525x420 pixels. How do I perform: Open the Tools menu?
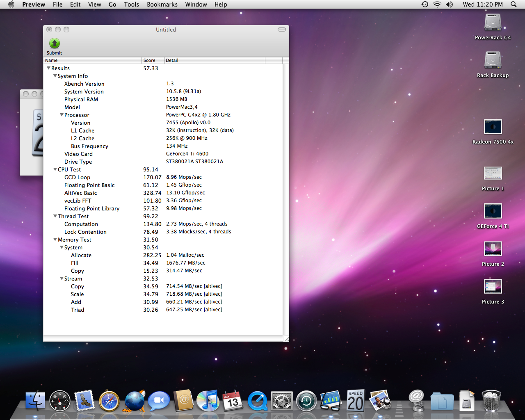(x=131, y=4)
